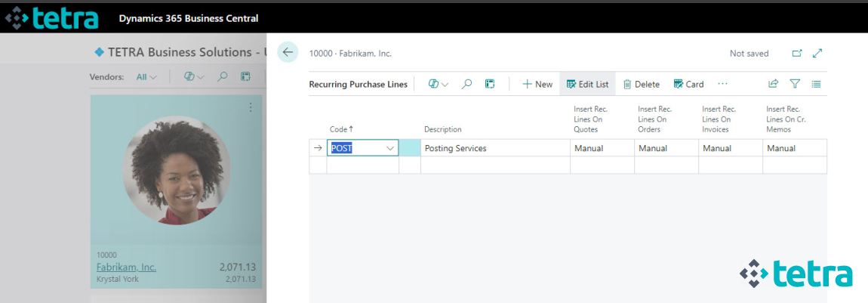Open the POST code dropdown arrow
Image resolution: width=868 pixels, height=303 pixels.
(390, 148)
